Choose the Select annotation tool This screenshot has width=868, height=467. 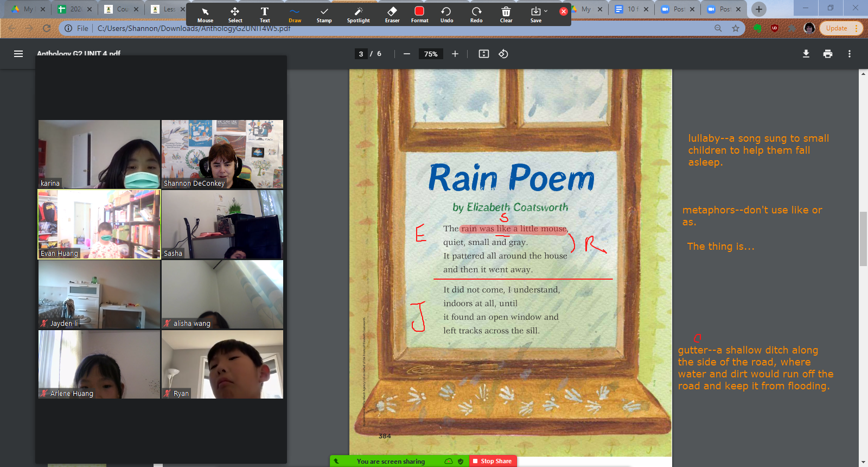pyautogui.click(x=235, y=15)
